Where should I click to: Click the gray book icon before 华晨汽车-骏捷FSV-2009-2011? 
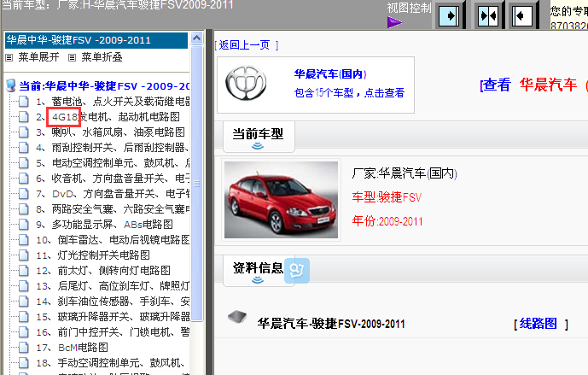[x=237, y=317]
